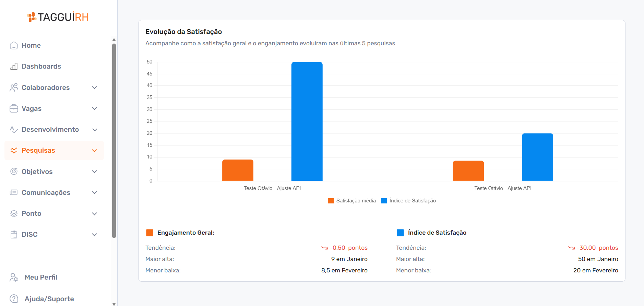This screenshot has width=644, height=306.
Task: Click the blue Índice de Satisfação swatch below the chart
Action: tap(400, 233)
